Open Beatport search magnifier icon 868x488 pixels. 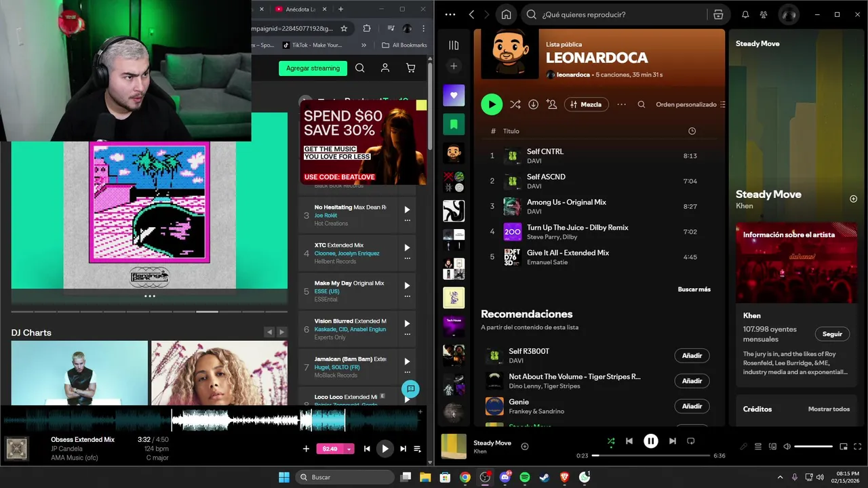point(360,68)
